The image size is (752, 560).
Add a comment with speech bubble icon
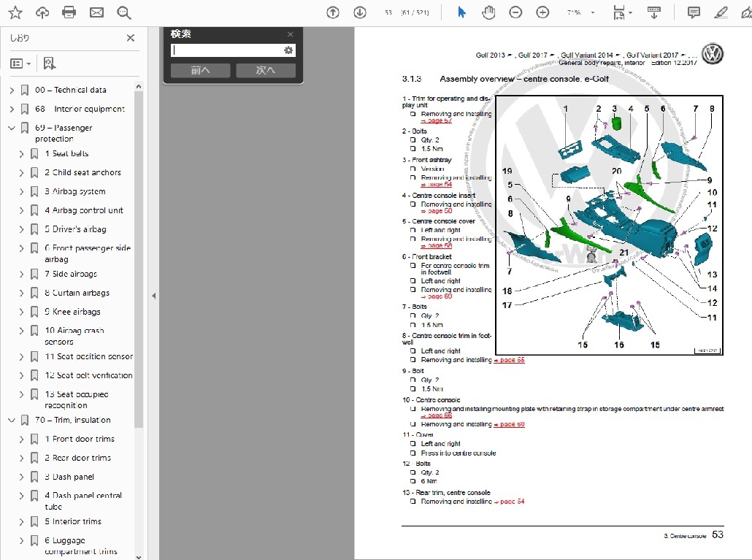click(694, 12)
